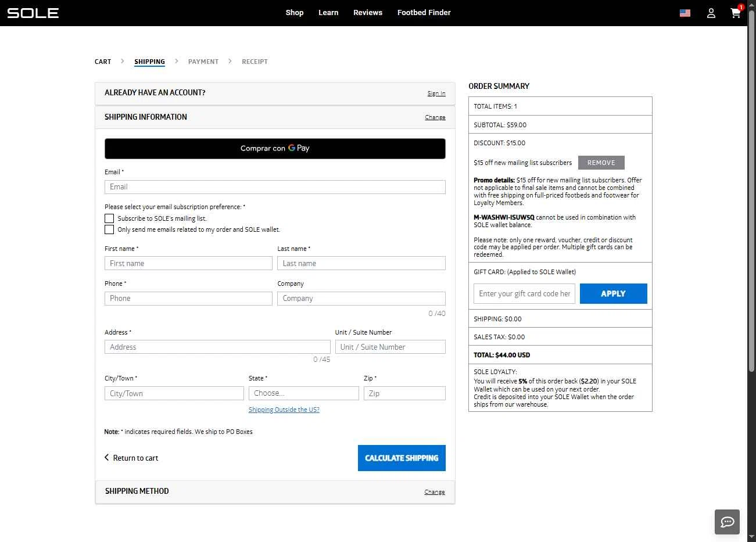This screenshot has width=756, height=542.
Task: Open the user account icon
Action: tap(711, 13)
